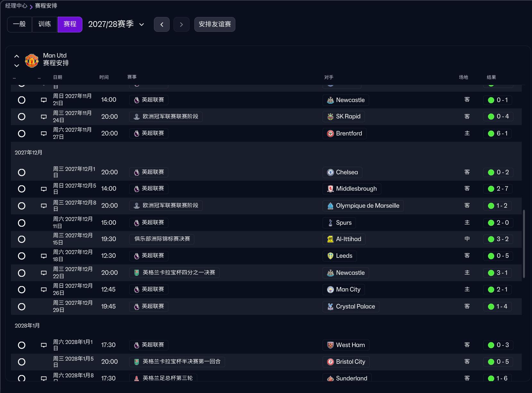Expand the schedule using the down chevron
This screenshot has height=393, width=532.
pos(17,65)
